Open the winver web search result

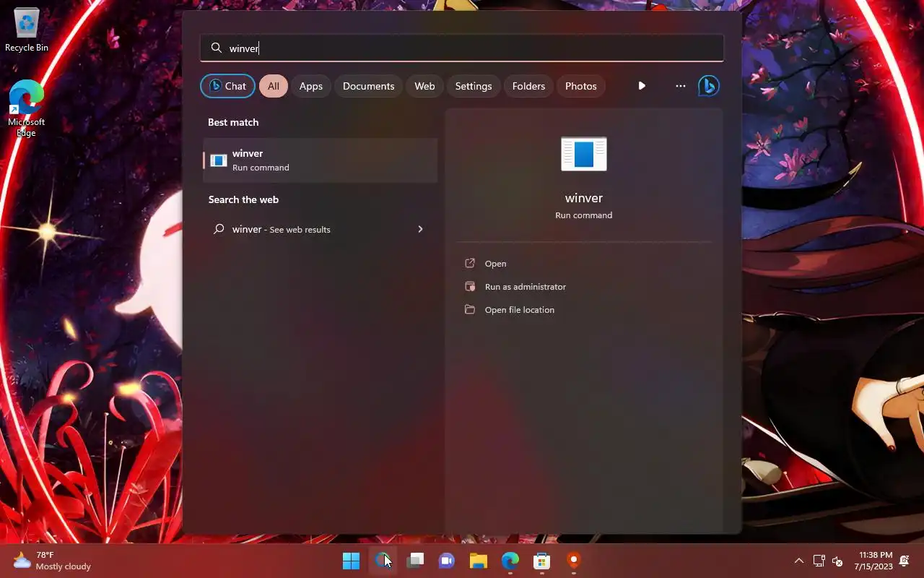pyautogui.click(x=321, y=229)
